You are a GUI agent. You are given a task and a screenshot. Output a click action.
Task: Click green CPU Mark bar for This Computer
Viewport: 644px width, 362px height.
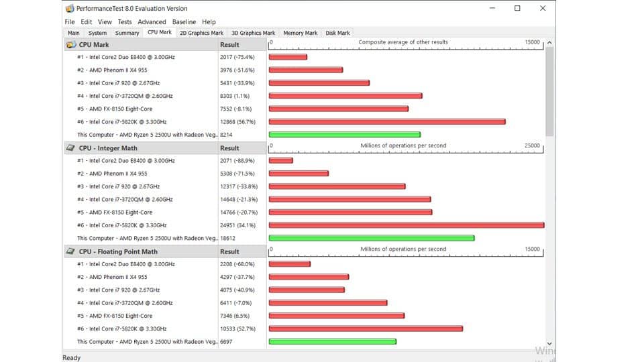345,135
